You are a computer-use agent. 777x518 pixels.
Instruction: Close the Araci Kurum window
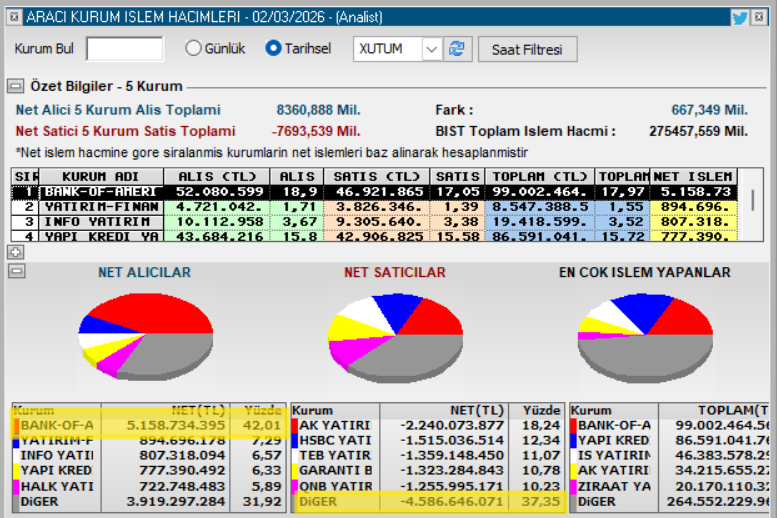759,17
